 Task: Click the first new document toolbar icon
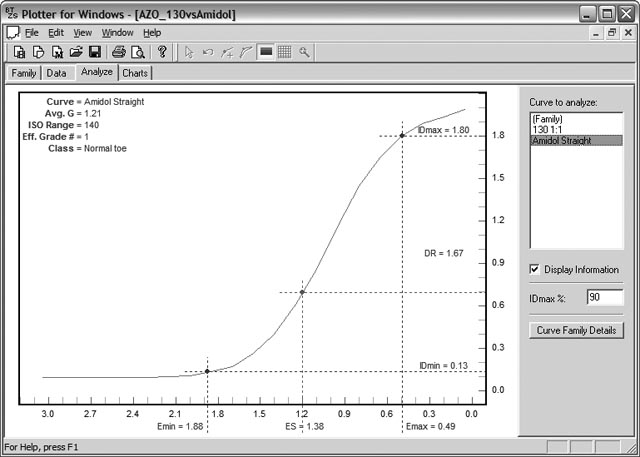20,52
